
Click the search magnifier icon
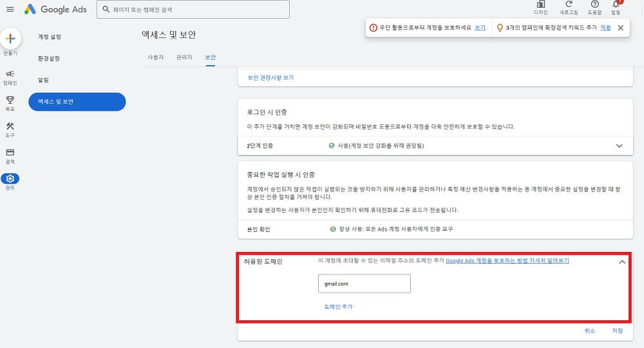pos(106,9)
